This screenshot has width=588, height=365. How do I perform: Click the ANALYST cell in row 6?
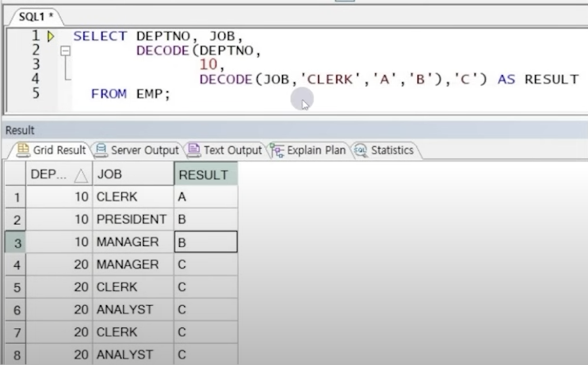133,309
